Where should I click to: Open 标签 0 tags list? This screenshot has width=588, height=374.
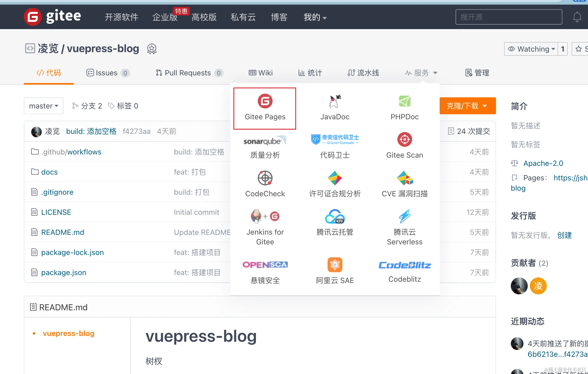[123, 106]
